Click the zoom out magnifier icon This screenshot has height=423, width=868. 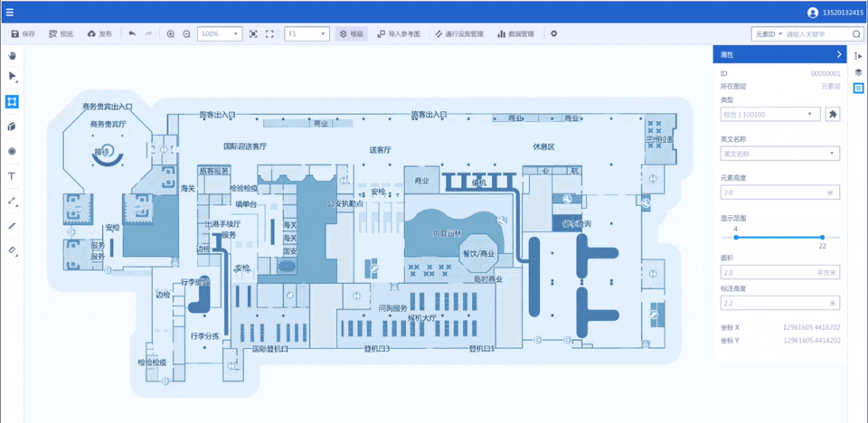tap(186, 33)
